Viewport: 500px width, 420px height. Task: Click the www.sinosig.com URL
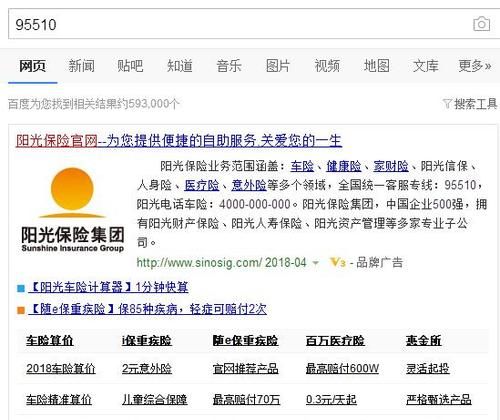199,263
